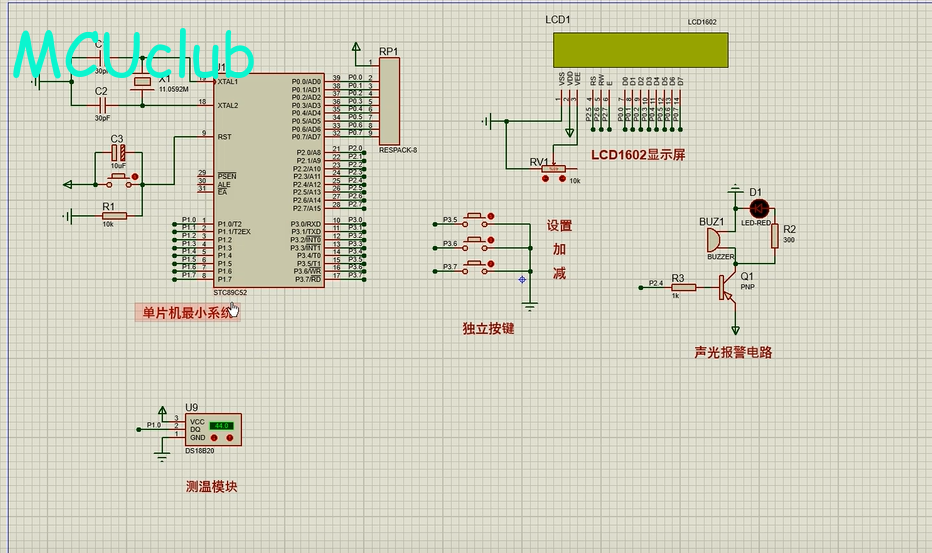Increase DS18B20 temperature with its up button

coord(231,438)
